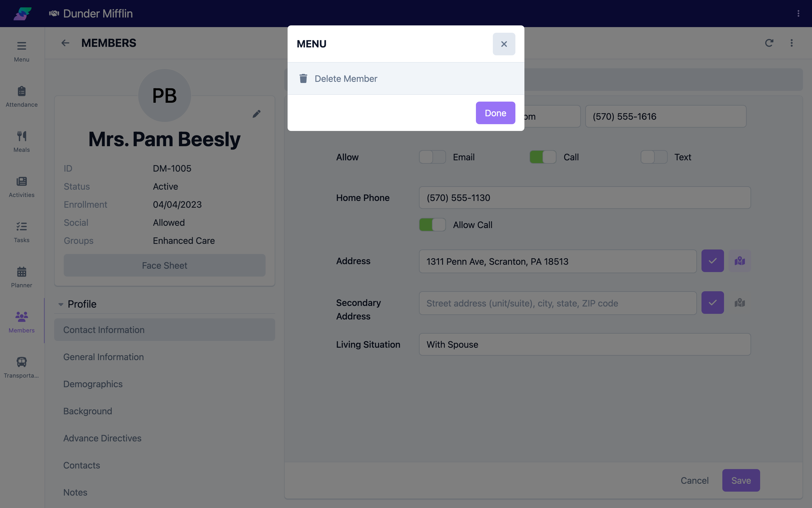Open Activities newspaper icon

(21, 182)
